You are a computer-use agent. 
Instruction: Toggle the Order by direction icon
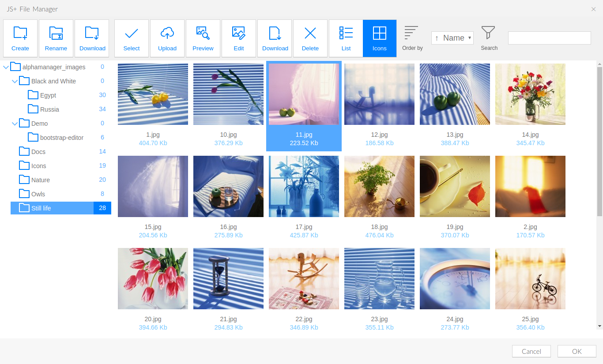point(411,33)
